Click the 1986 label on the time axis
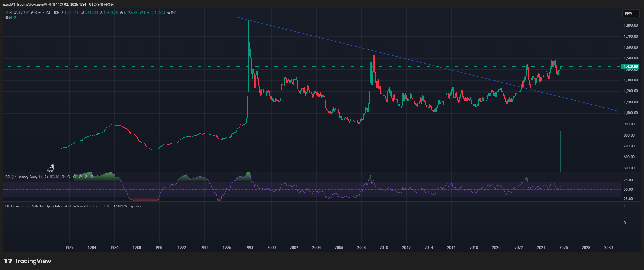Image resolution: width=644 pixels, height=270 pixels. (114, 248)
